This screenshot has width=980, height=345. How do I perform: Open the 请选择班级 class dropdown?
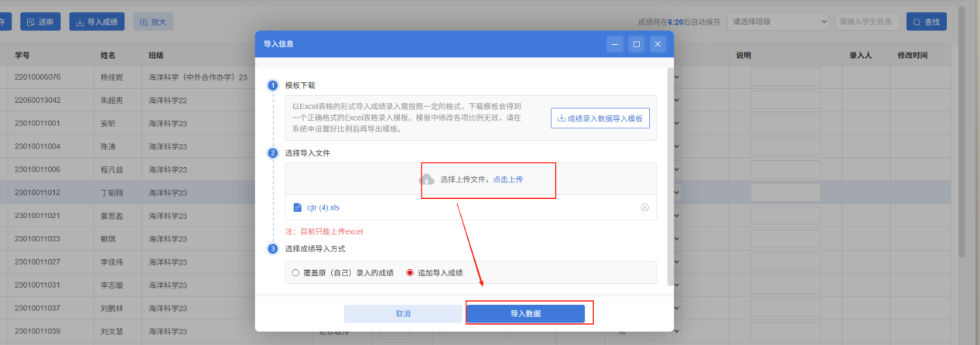pyautogui.click(x=777, y=22)
